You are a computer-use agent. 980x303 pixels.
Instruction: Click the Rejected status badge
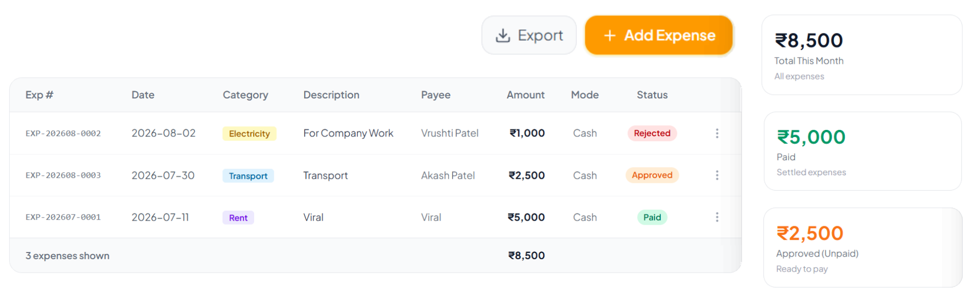click(652, 133)
